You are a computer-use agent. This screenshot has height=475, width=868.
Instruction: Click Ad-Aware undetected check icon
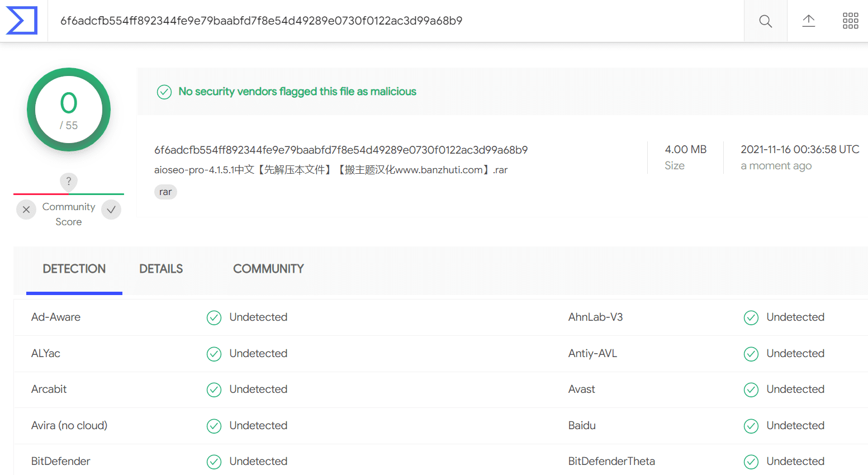(214, 317)
